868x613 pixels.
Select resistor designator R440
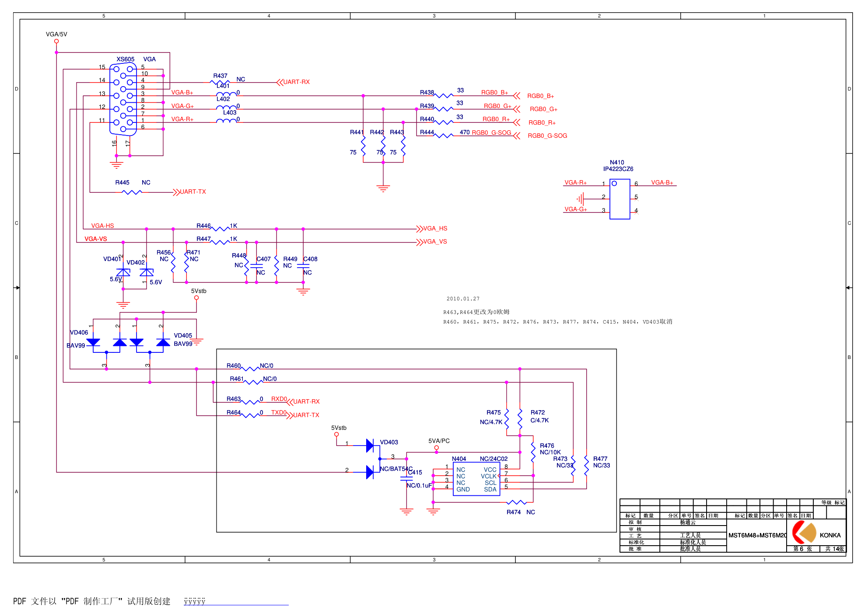427,119
